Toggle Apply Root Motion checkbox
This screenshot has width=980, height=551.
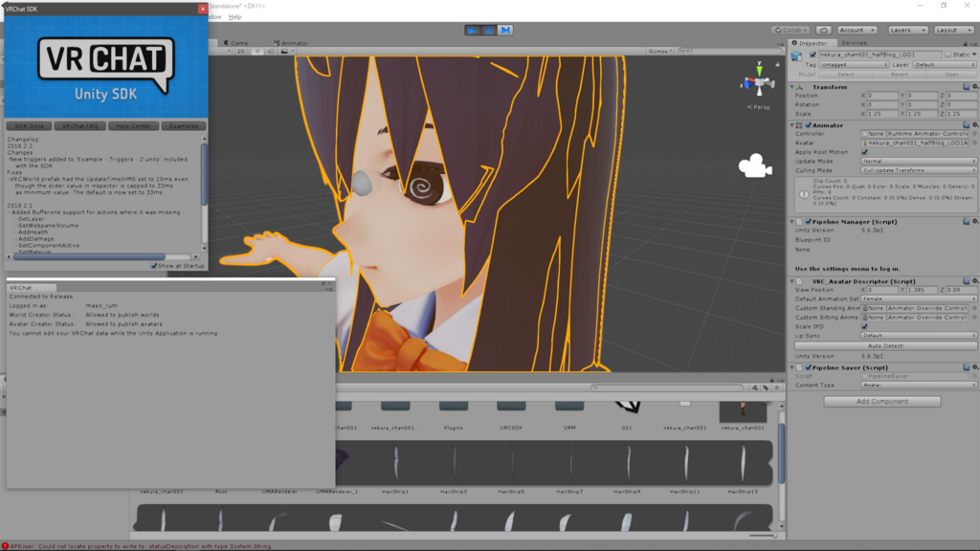click(864, 152)
